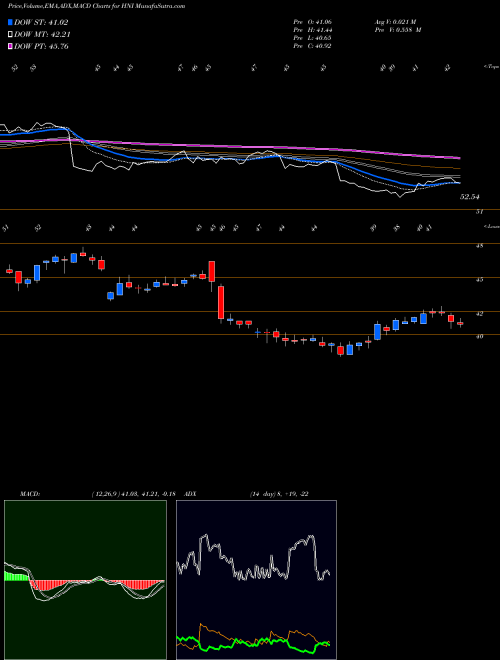Click the 45 price axis label
The width and height of the screenshot is (500, 660).
(x=479, y=279)
